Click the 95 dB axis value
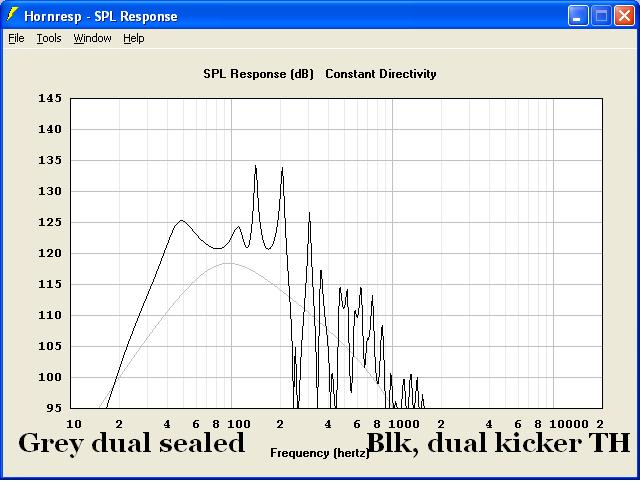The image size is (640, 500). (x=54, y=408)
